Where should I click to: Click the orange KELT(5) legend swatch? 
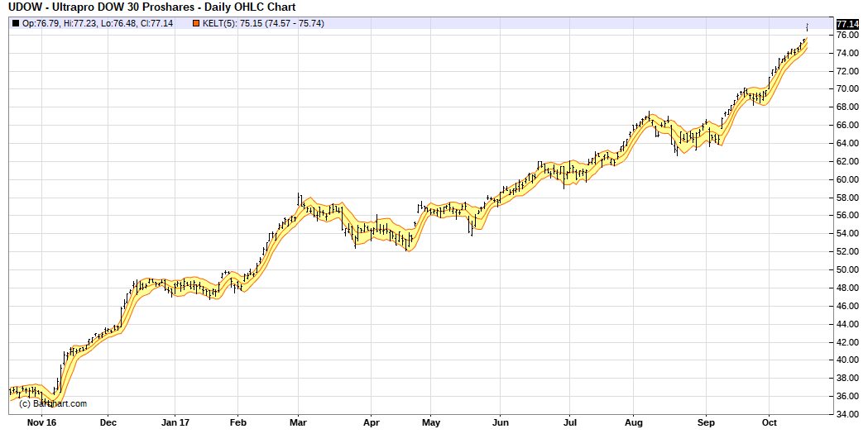click(x=196, y=23)
